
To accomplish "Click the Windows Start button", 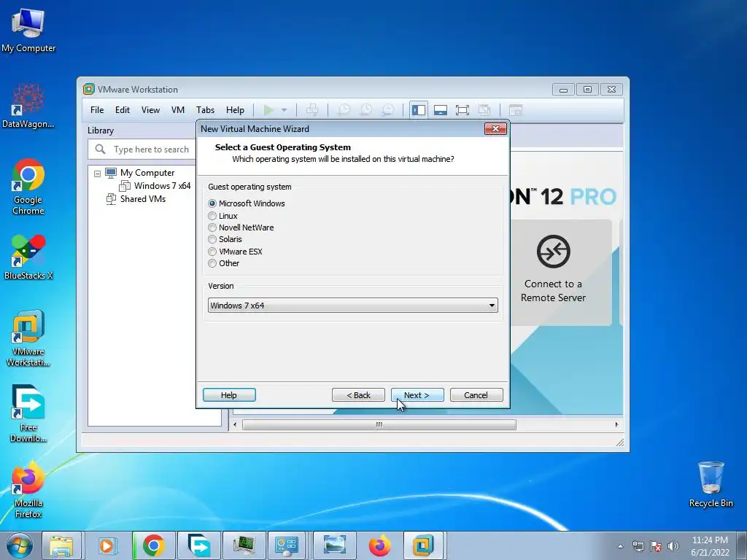I will click(20, 545).
